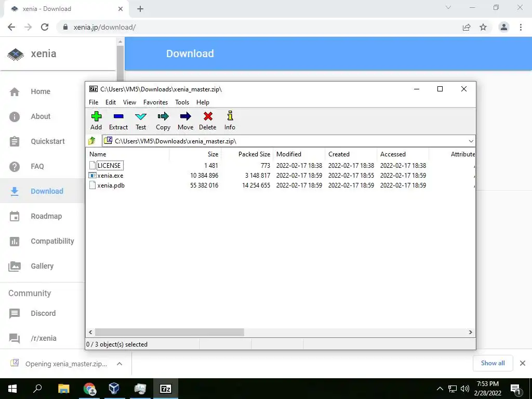Viewport: 532px width, 399px height.
Task: Open archive Info from the toolbar
Action: coord(230,121)
